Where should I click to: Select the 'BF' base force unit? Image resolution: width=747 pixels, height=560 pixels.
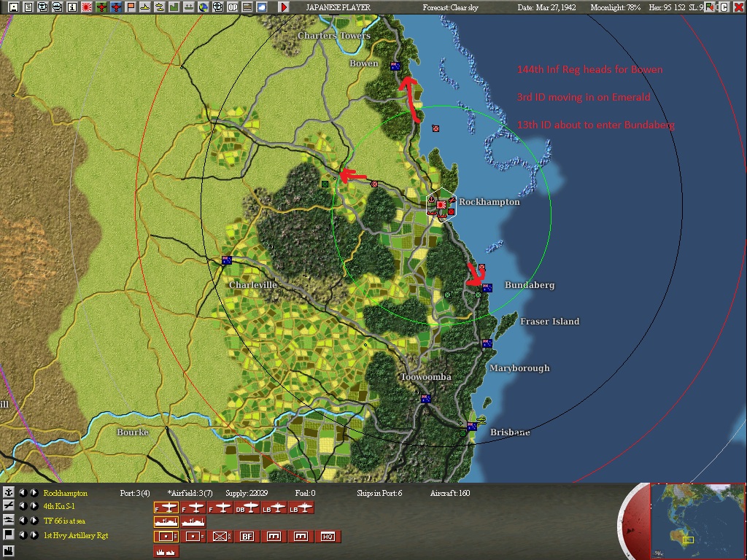pyautogui.click(x=247, y=536)
